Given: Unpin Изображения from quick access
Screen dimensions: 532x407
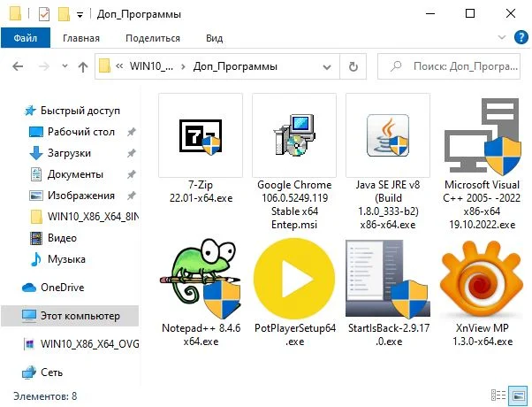Looking at the screenshot, I should coord(132,196).
